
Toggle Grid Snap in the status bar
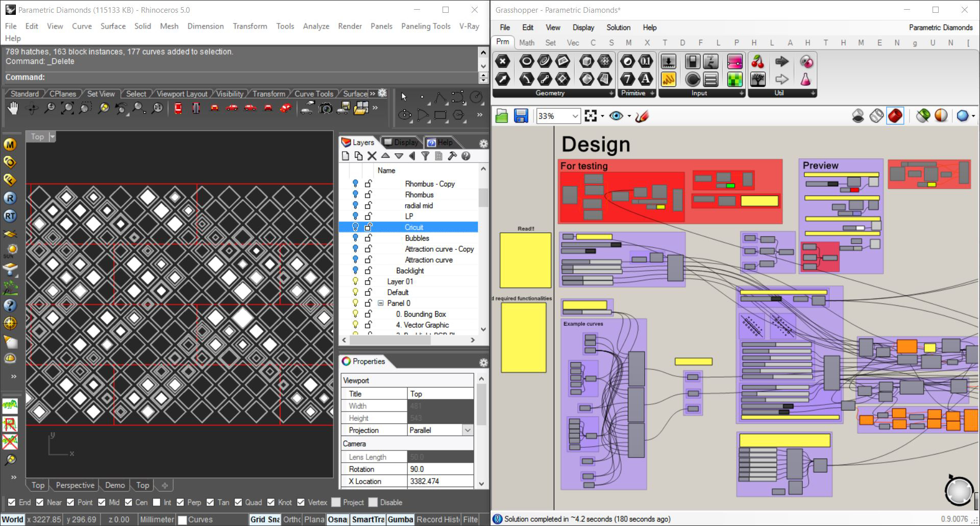(264, 519)
